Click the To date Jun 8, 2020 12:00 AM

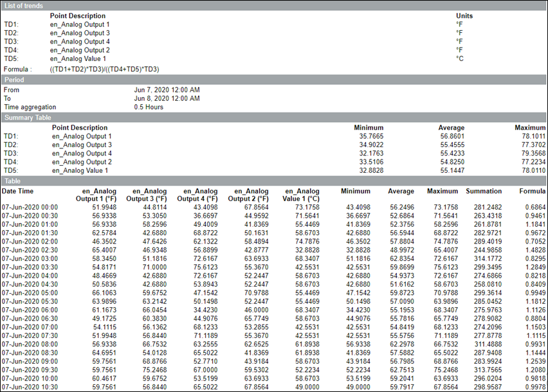tap(167, 98)
